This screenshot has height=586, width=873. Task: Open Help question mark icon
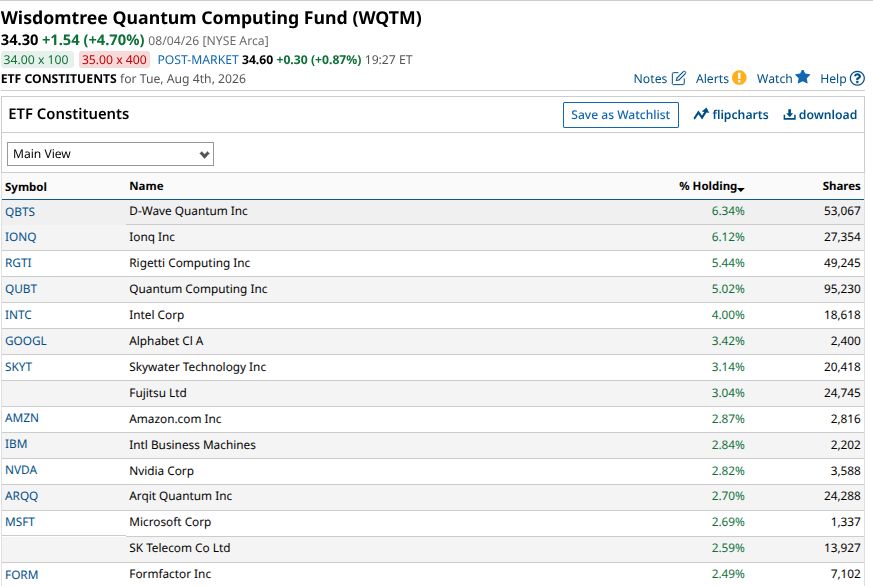click(857, 78)
